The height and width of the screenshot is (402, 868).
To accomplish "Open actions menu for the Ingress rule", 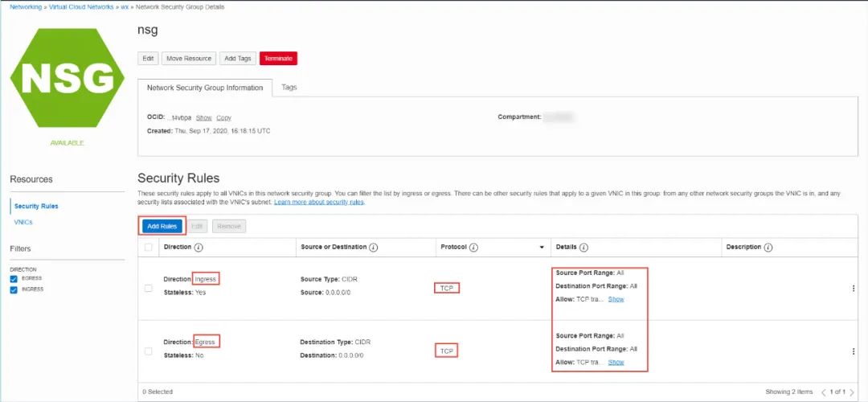I will point(853,288).
